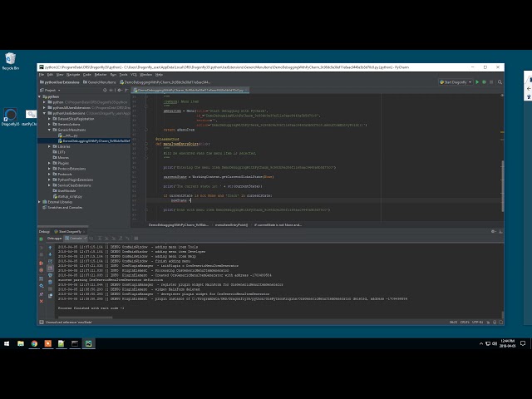The height and width of the screenshot is (399, 532).
Task: Open the VCS menu
Action: (133, 75)
